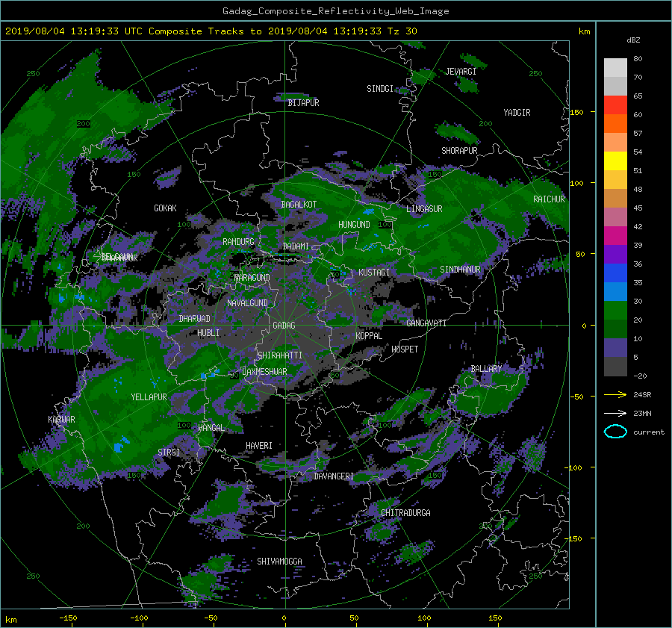This screenshot has height=628, width=672.
Task: Click the UTC Composite Tracks timestamp header
Action: [211, 31]
